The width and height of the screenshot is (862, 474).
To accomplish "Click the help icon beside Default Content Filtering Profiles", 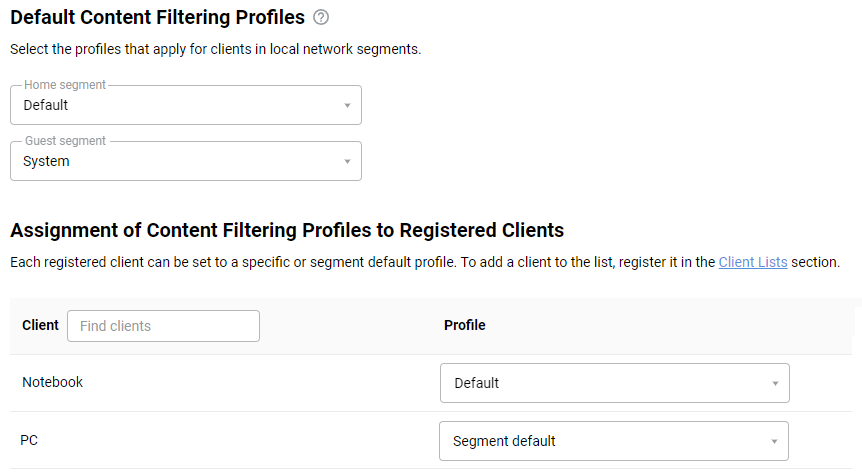I will [x=321, y=17].
